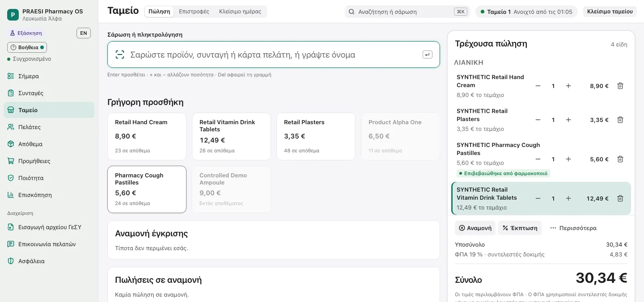Toggle language to EN

pos(84,33)
